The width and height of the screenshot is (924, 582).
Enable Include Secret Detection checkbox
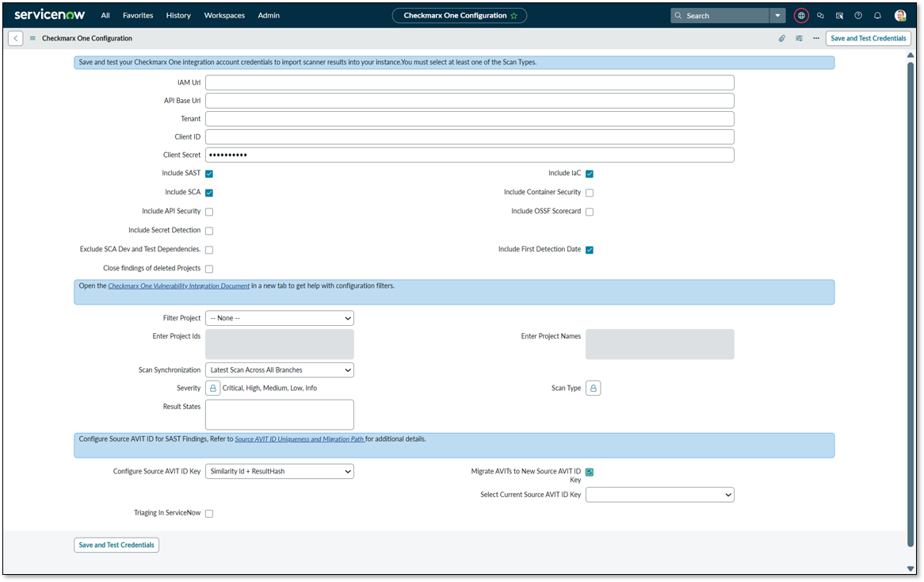(209, 231)
